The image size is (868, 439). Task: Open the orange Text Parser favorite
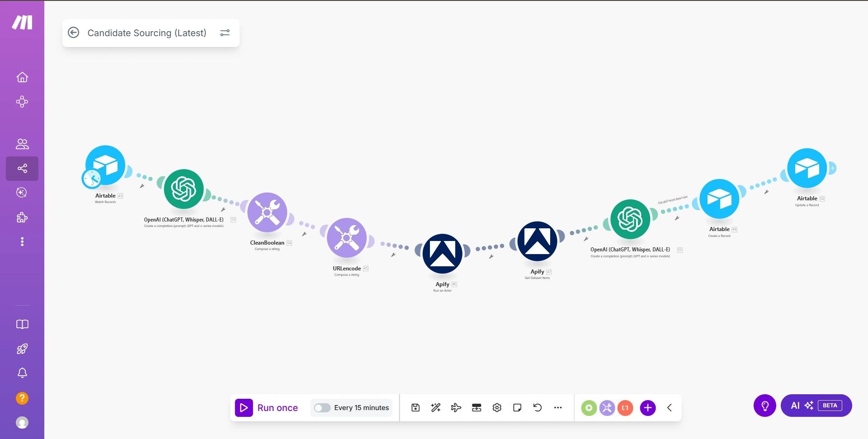coord(625,408)
